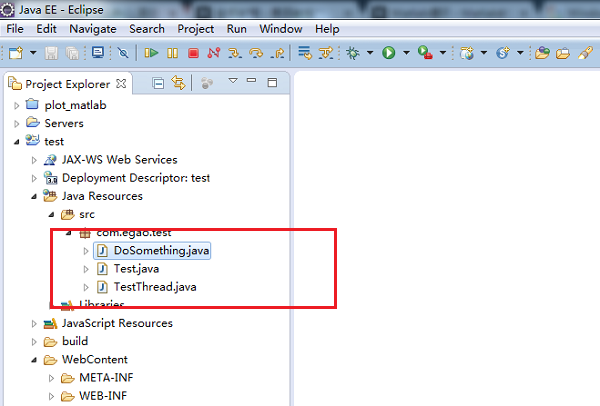Open the File menu
The image size is (600, 406).
tap(15, 29)
